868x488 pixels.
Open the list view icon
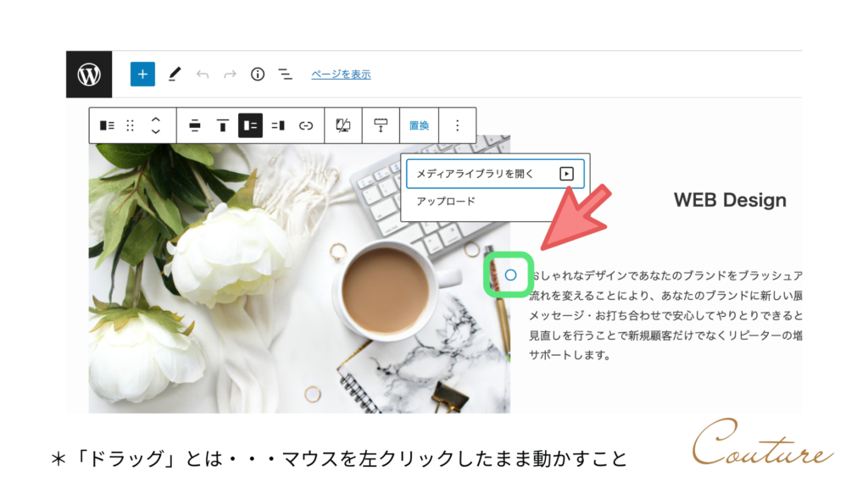pos(285,75)
